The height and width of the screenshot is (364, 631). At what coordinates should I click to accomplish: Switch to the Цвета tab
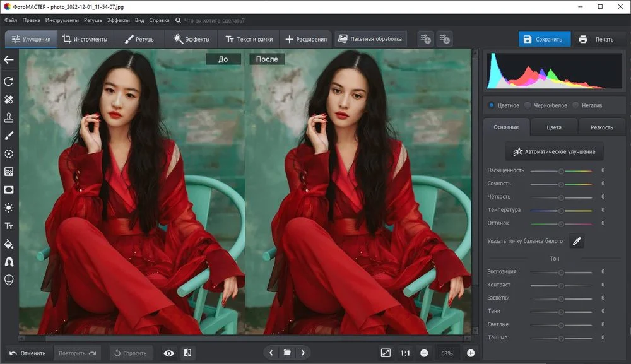554,127
